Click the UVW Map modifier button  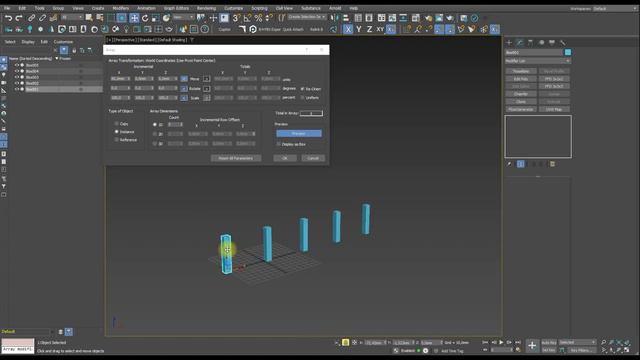pyautogui.click(x=554, y=109)
